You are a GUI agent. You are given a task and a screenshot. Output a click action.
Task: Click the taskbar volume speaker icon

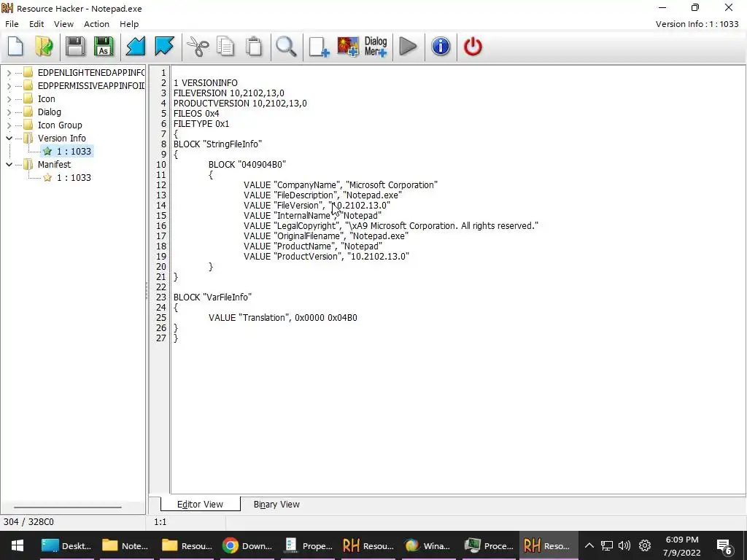(x=624, y=545)
